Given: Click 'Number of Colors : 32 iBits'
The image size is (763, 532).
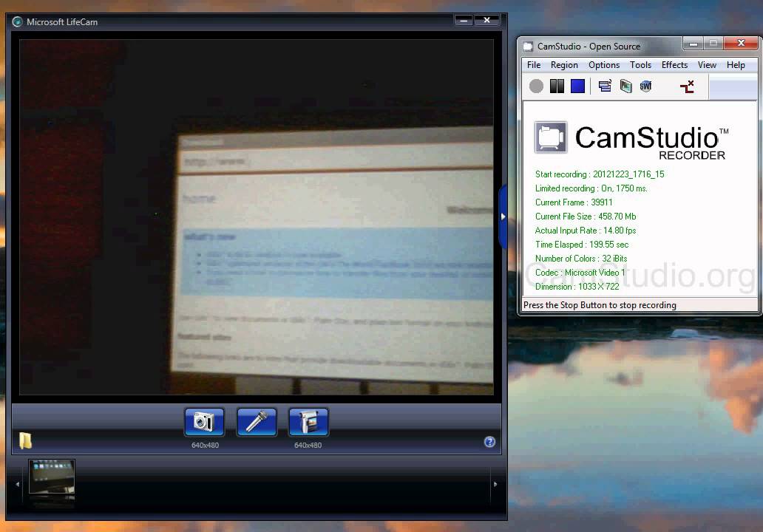Looking at the screenshot, I should click(x=581, y=259).
